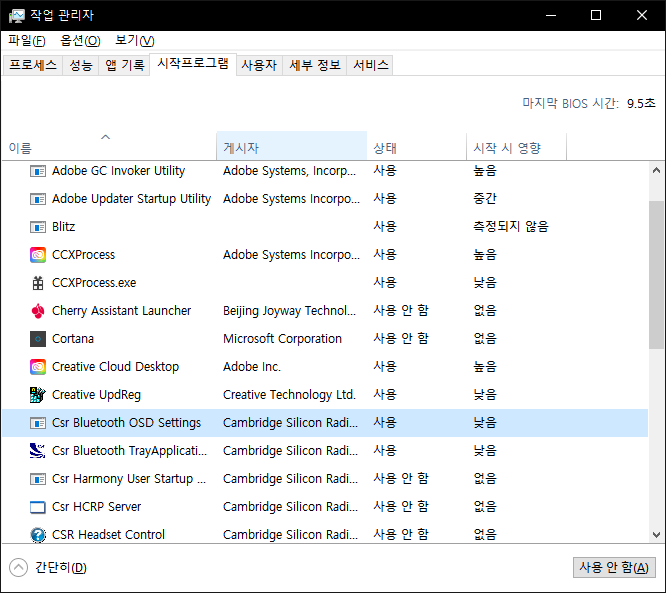Viewport: 666px width, 593px height.
Task: Click the CCXProcess Creative Cloud icon
Action: pos(38,255)
